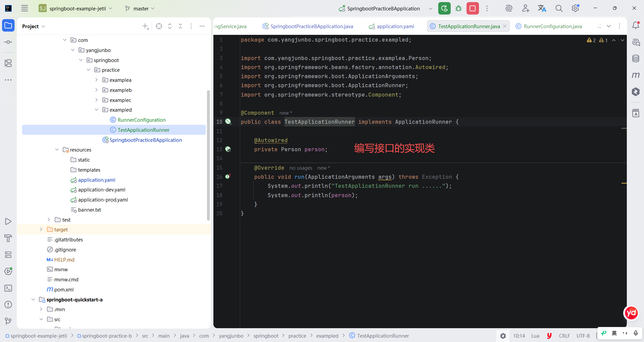Collapse the resources folder
The image size is (644, 342).
tap(57, 150)
